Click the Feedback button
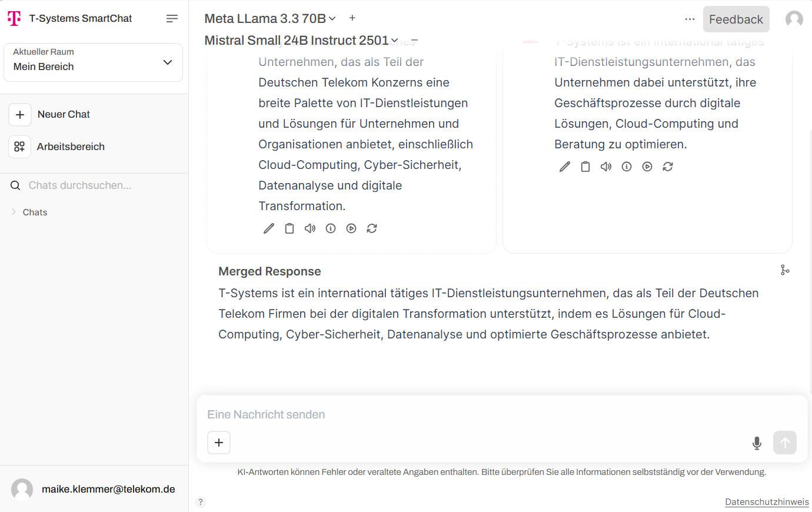This screenshot has width=812, height=512. coord(736,19)
